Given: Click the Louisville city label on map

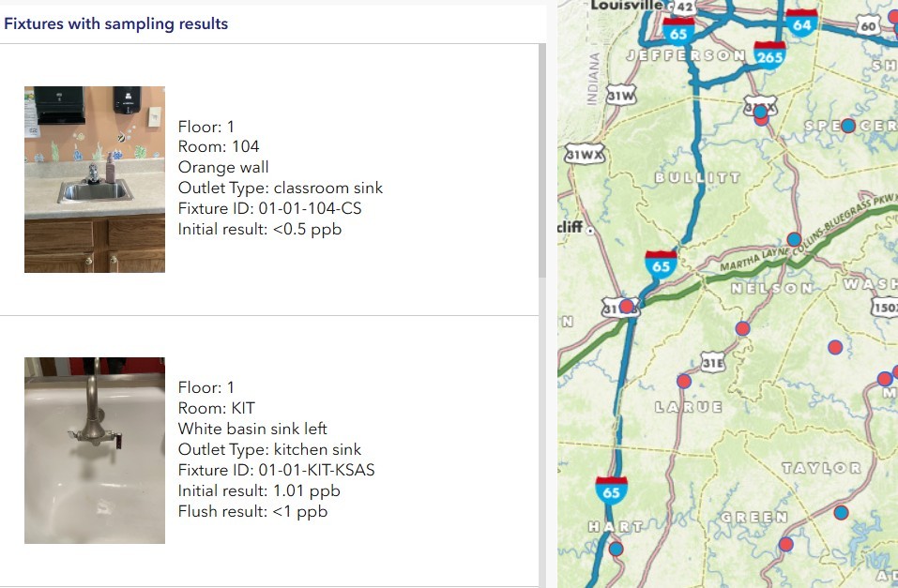Looking at the screenshot, I should (626, 6).
